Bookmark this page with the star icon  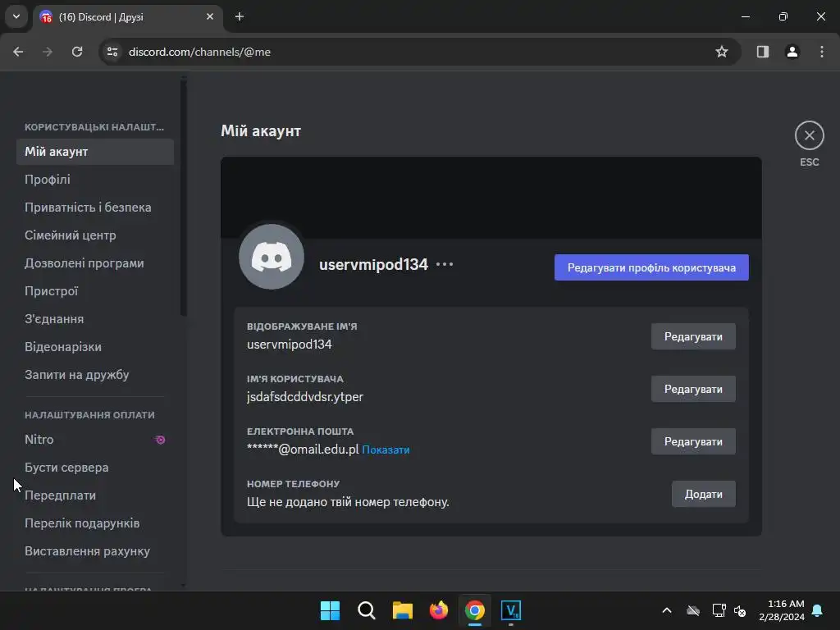click(722, 52)
